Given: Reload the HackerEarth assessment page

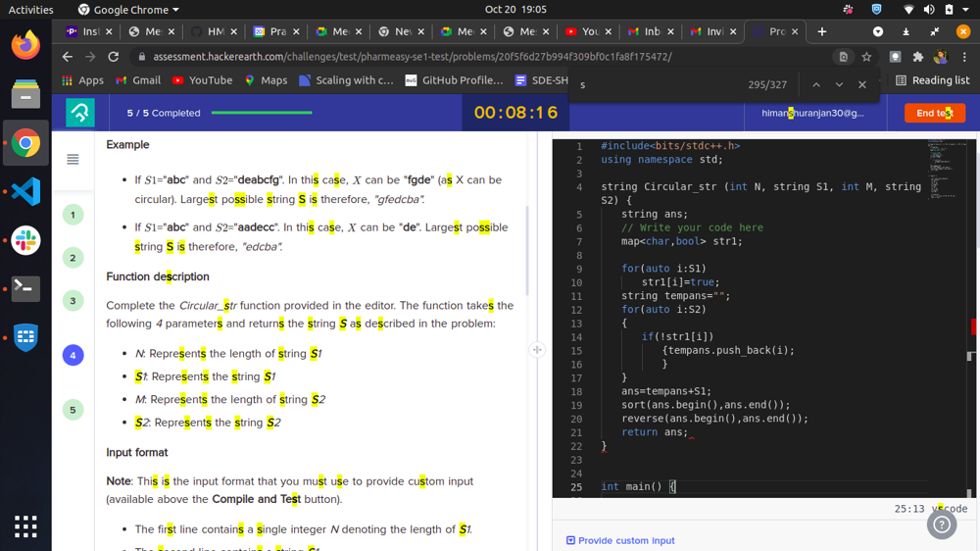Looking at the screenshot, I should (113, 56).
